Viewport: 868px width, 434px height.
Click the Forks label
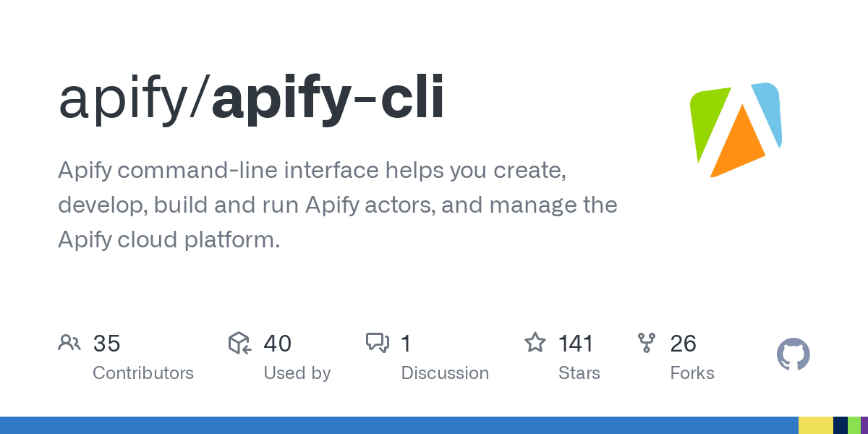(x=692, y=373)
